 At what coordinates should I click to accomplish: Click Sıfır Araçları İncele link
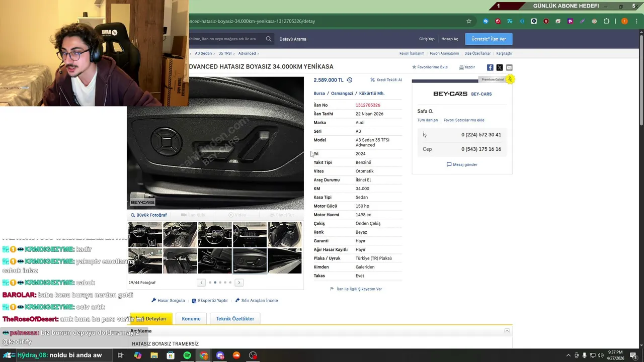click(x=256, y=301)
